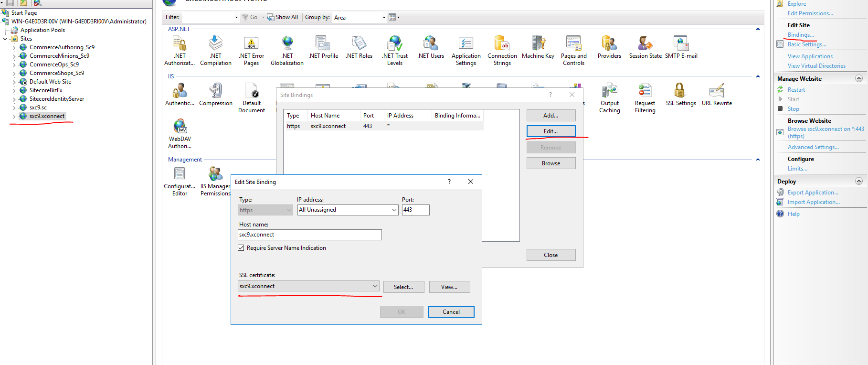Open IIS Manager Permissions feature

215,181
